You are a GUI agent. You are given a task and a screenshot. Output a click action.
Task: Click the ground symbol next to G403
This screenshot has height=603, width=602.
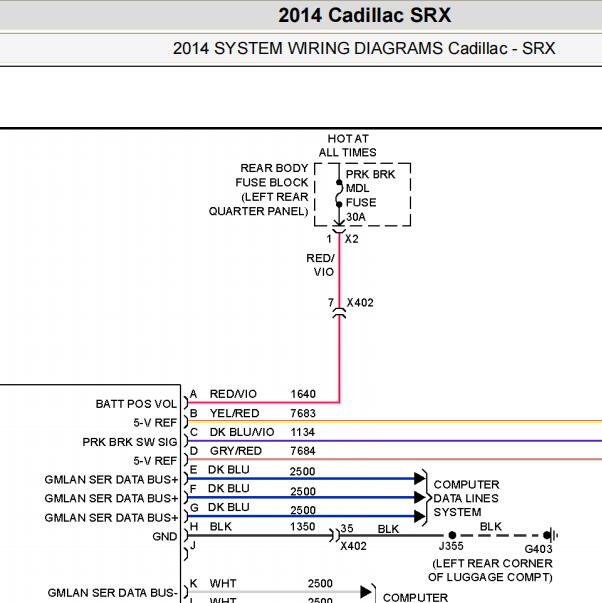550,535
